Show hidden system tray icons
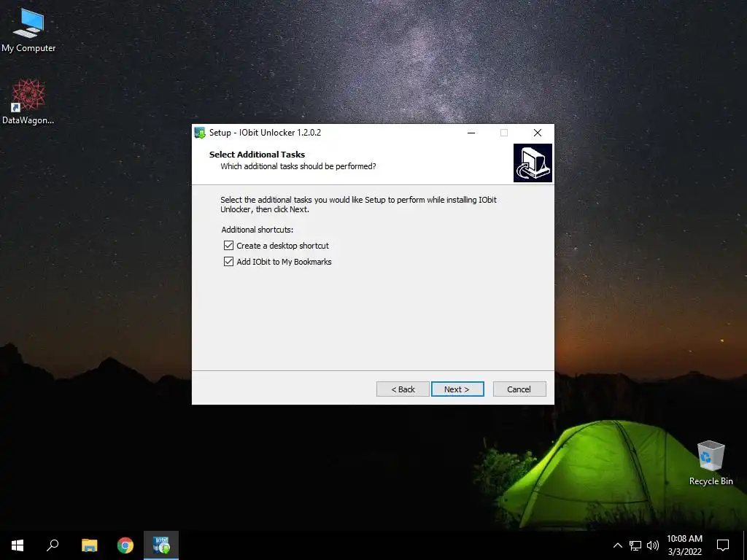The image size is (747, 560). 617,545
